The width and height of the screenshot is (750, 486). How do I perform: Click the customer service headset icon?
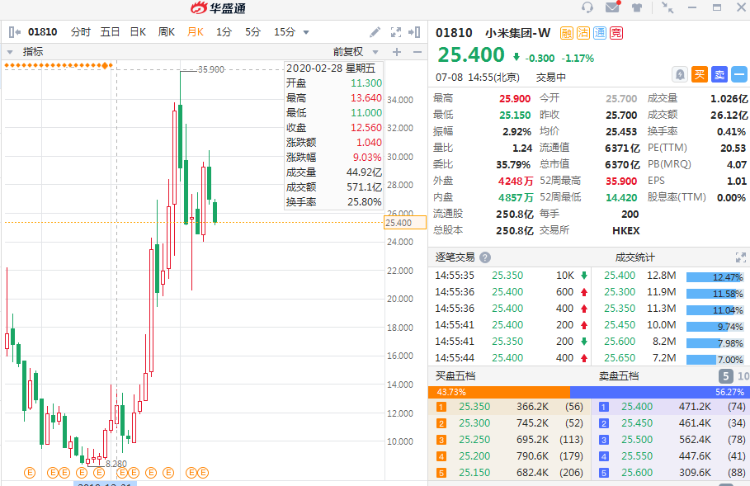[x=587, y=7]
